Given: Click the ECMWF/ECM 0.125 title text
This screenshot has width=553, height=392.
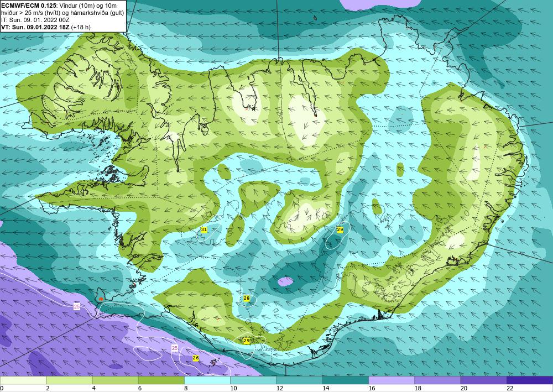Looking at the screenshot, I should coord(29,5).
